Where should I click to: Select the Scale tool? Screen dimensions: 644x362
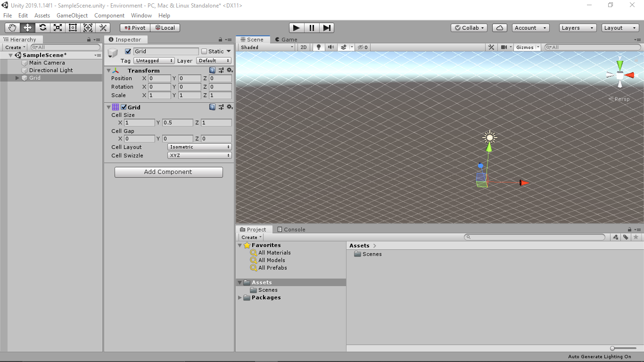(58, 28)
